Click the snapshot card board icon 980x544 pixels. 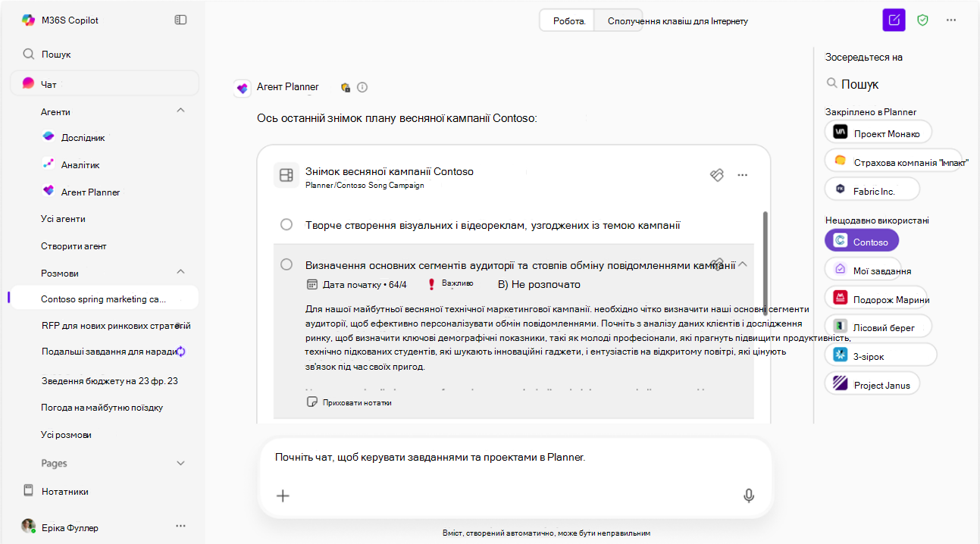tap(286, 176)
